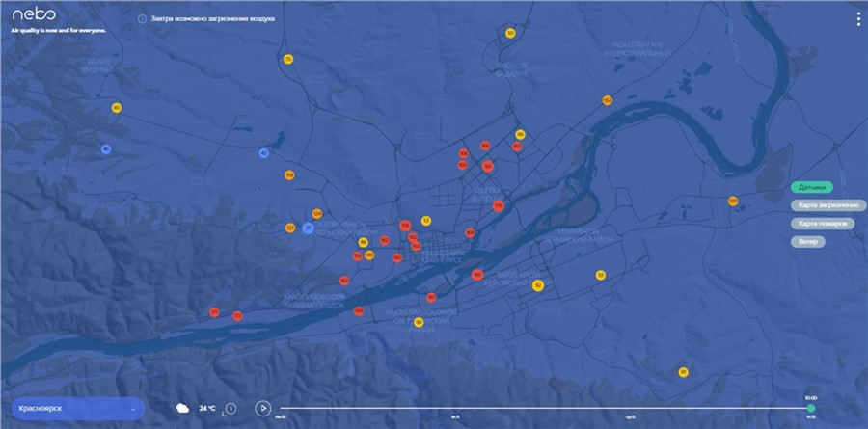Toggle the Датчики sensors layer
868x429 pixels.
[x=811, y=187]
